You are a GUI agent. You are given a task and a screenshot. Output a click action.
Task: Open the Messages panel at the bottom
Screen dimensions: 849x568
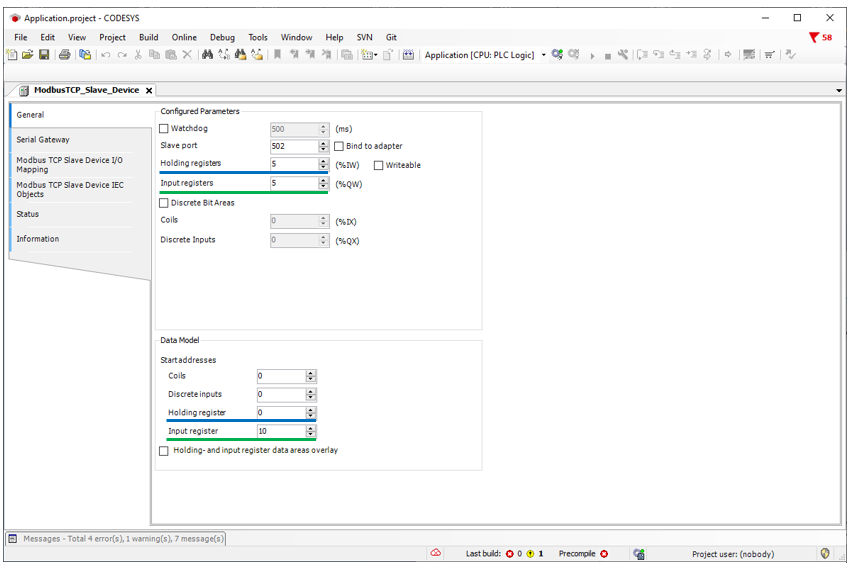pos(115,538)
